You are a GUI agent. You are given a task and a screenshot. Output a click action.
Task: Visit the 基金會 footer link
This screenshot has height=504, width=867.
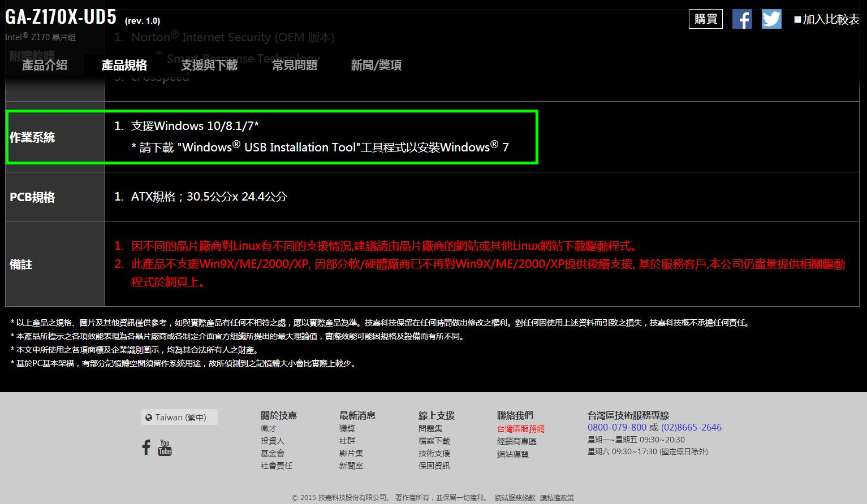273,453
